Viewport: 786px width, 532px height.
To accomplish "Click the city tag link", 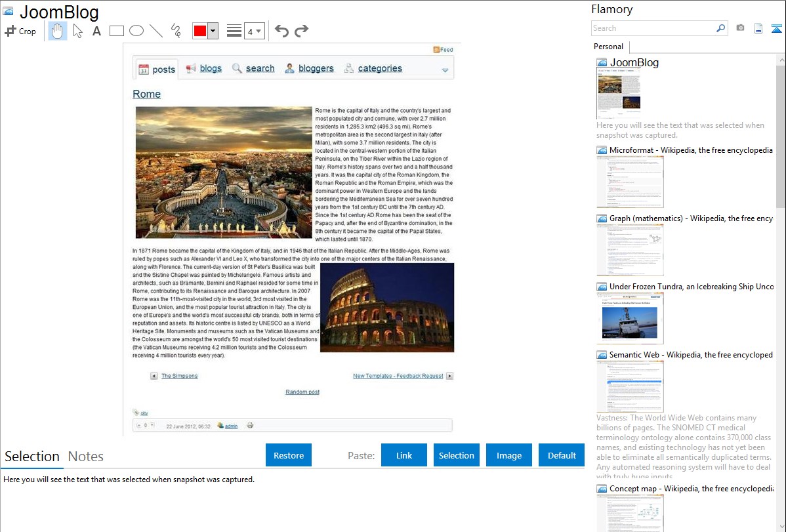I will pos(144,413).
